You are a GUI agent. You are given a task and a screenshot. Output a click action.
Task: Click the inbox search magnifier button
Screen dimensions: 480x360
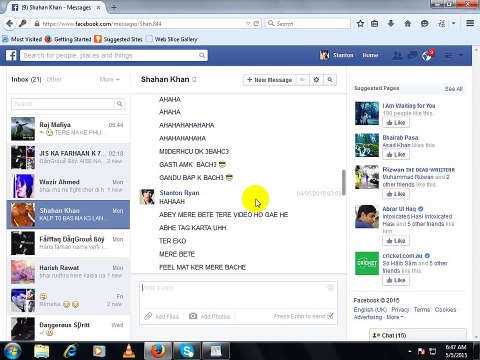pos(119,104)
